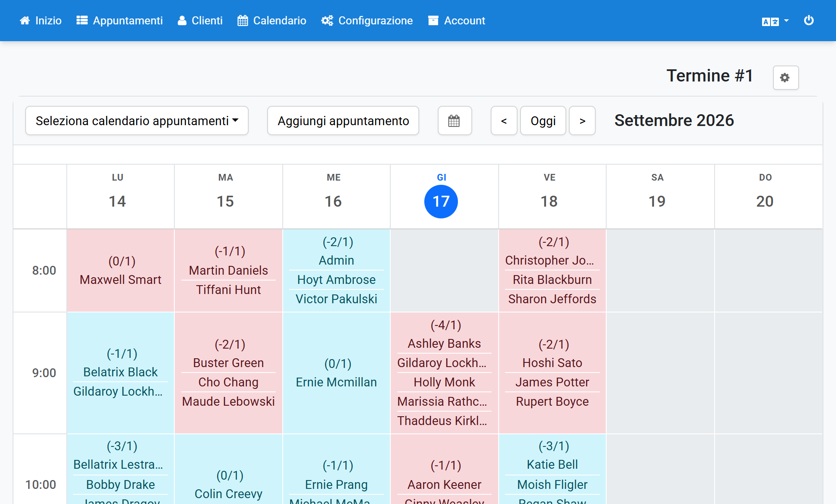
Task: Click Katie Bell appointment
Action: click(552, 465)
